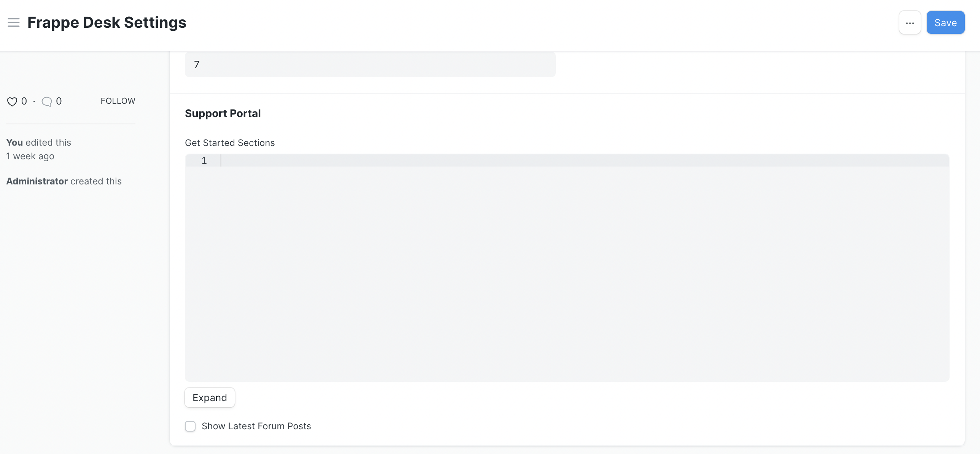Viewport: 980px width, 454px height.
Task: Enable Show Latest Forum Posts
Action: 190,426
